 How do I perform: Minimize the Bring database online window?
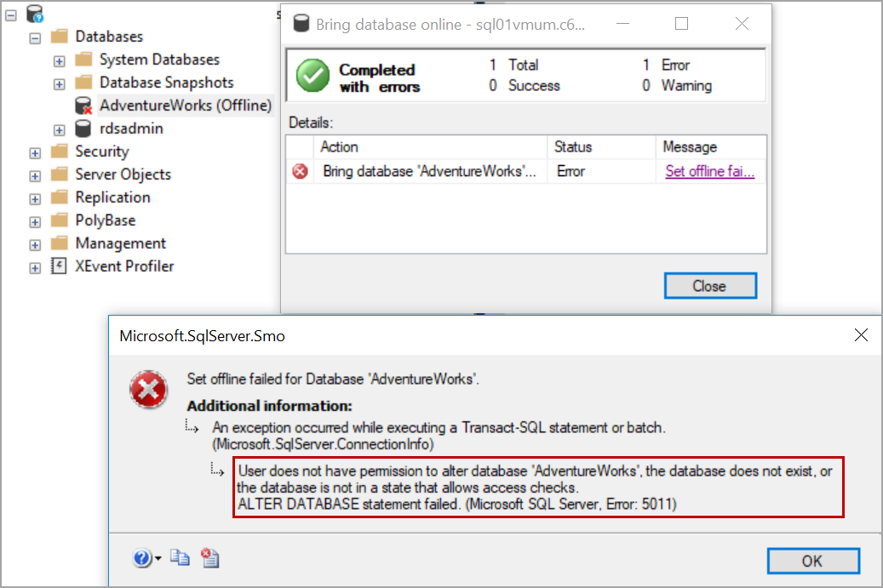[x=622, y=24]
